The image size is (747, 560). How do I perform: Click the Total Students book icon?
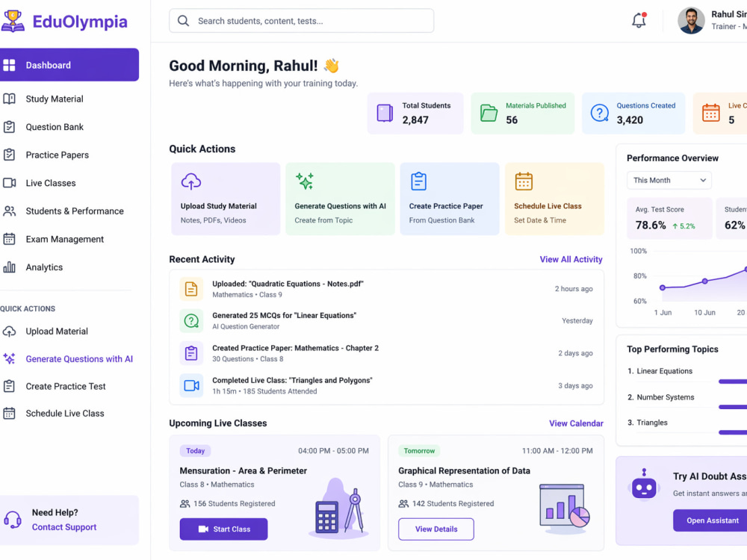385,113
